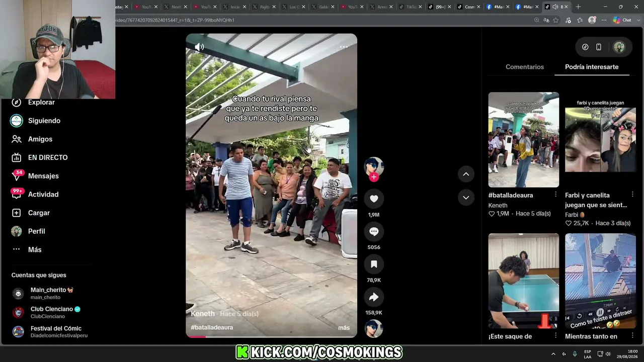Open the browser settings ellipsis menu

604,20
